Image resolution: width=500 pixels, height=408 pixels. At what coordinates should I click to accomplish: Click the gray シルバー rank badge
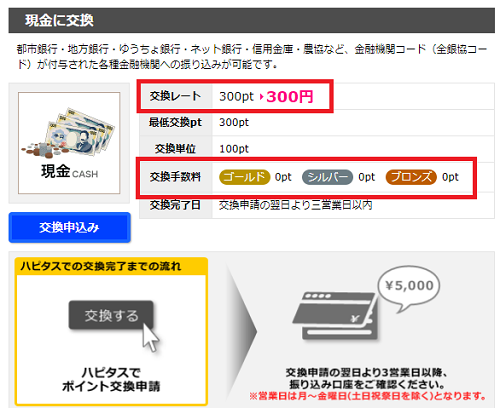[x=327, y=177]
